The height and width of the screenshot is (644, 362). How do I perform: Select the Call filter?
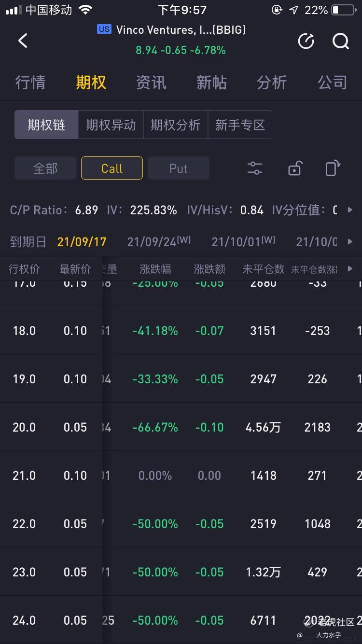(111, 168)
